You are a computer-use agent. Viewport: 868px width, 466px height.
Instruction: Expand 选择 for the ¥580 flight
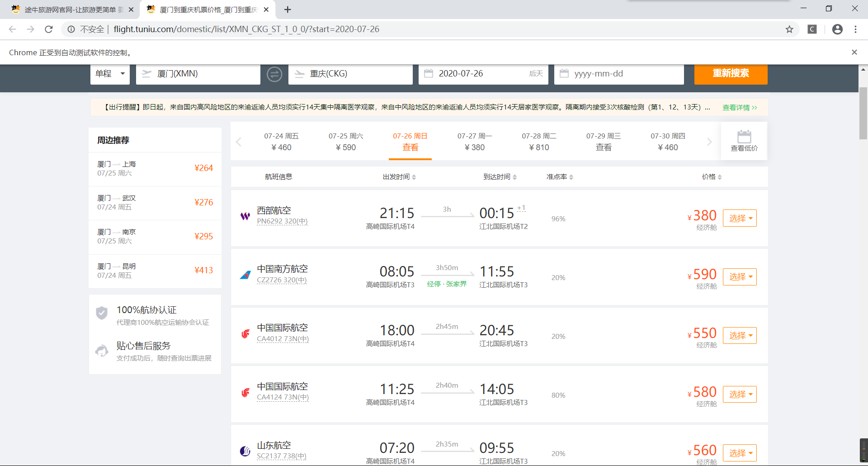(x=740, y=394)
